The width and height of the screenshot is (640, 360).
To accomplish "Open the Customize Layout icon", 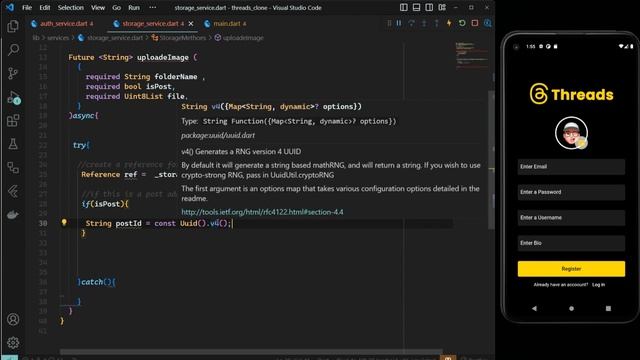I will point(442,7).
